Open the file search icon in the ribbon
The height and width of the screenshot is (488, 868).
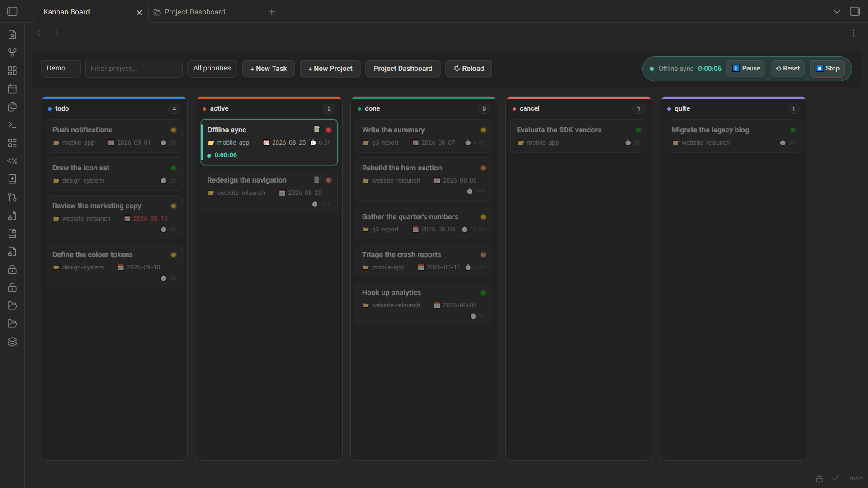13,34
